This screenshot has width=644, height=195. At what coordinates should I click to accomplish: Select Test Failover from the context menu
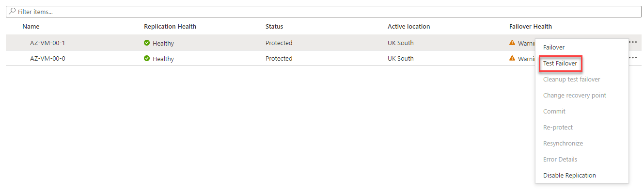click(x=560, y=64)
